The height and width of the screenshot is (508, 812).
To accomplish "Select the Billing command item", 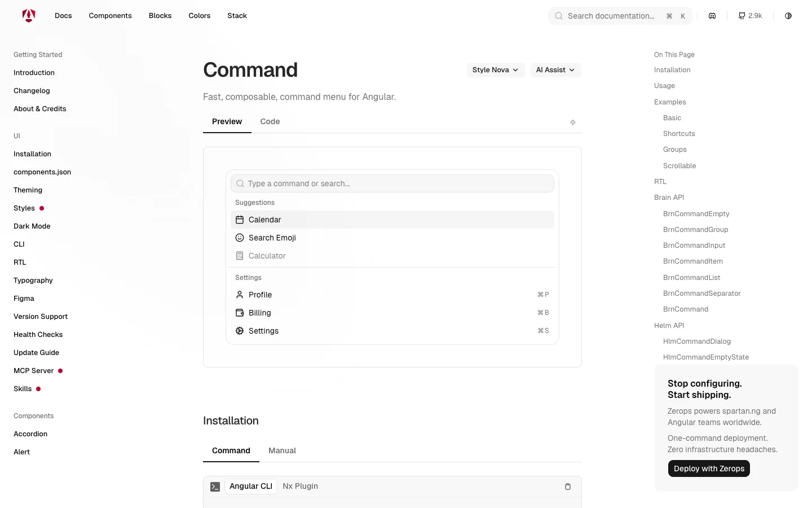I will tap(392, 313).
